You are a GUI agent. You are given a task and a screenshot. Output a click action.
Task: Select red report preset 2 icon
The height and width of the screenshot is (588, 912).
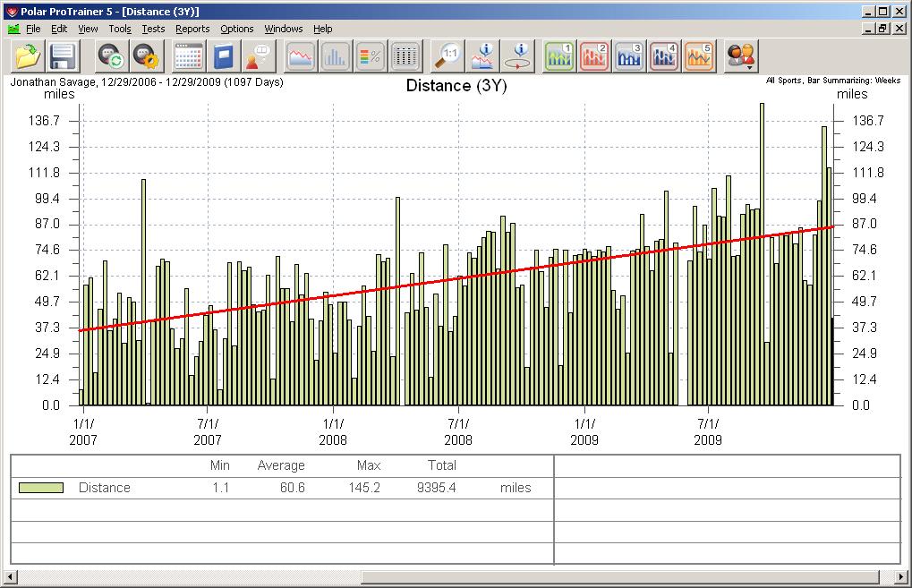click(594, 56)
